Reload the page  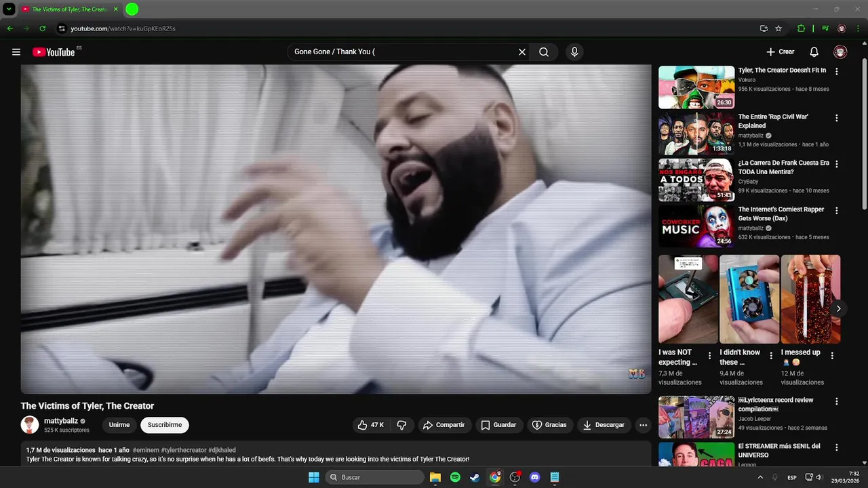click(42, 28)
